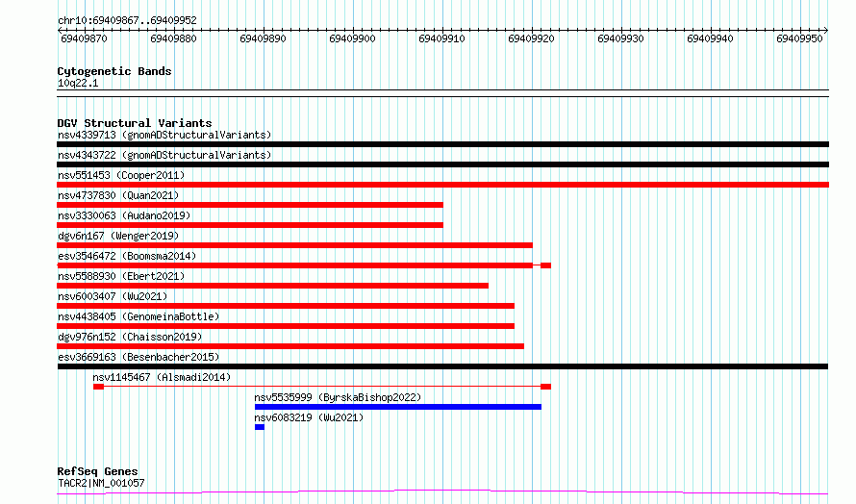856x504 pixels.
Task: Click the red bar for nsv4438405
Action: coord(286,326)
